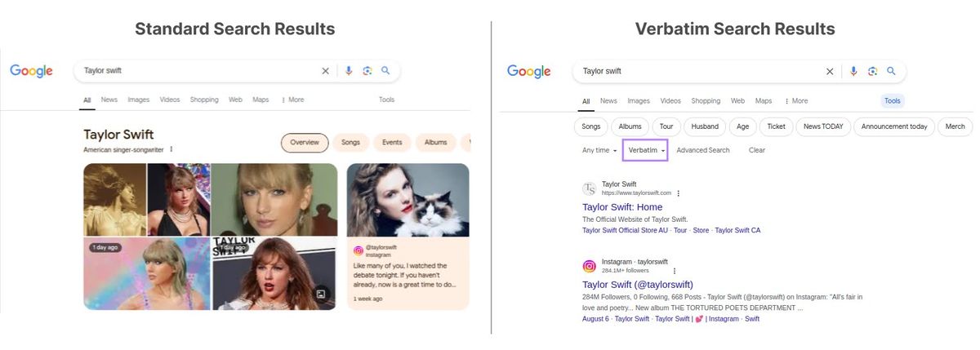
Task: Start voice search in Standard results panel
Action: [349, 71]
